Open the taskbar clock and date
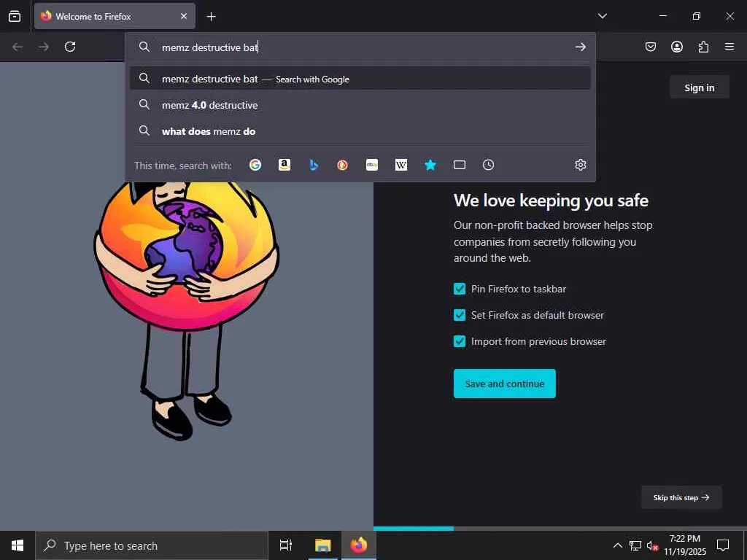Viewport: 747px width, 560px height. tap(685, 545)
